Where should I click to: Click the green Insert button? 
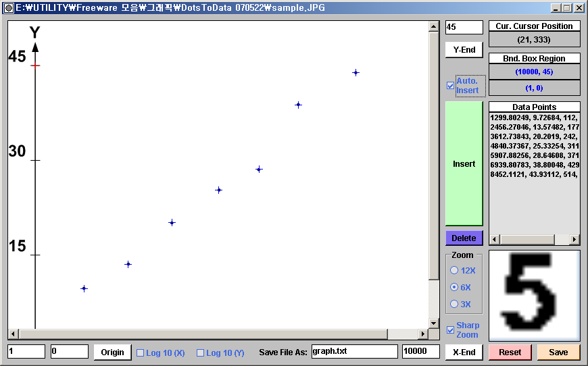point(464,163)
